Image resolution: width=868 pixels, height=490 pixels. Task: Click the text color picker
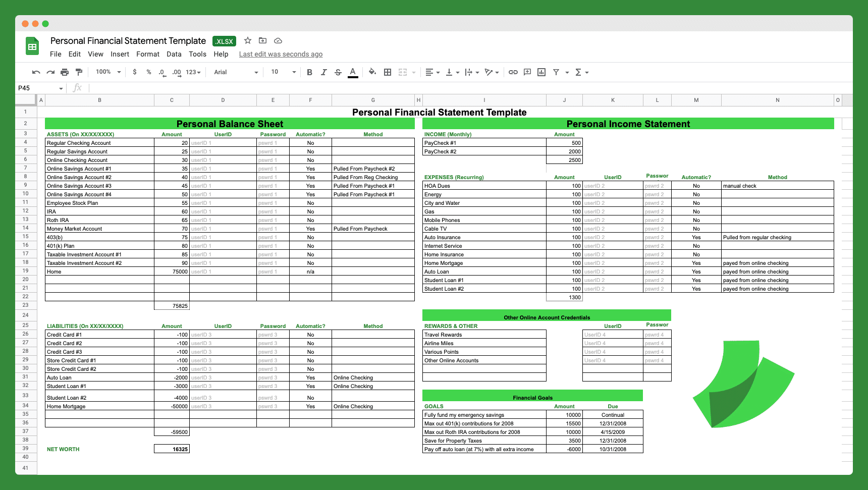[x=352, y=72]
